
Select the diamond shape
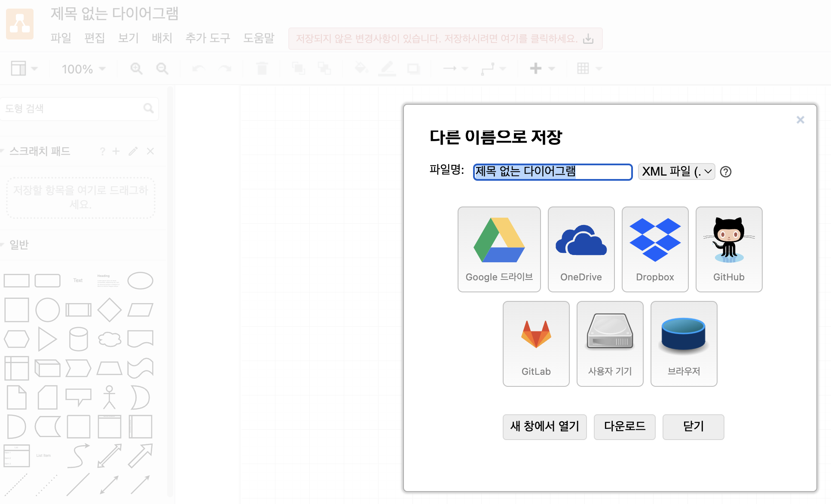coord(110,310)
